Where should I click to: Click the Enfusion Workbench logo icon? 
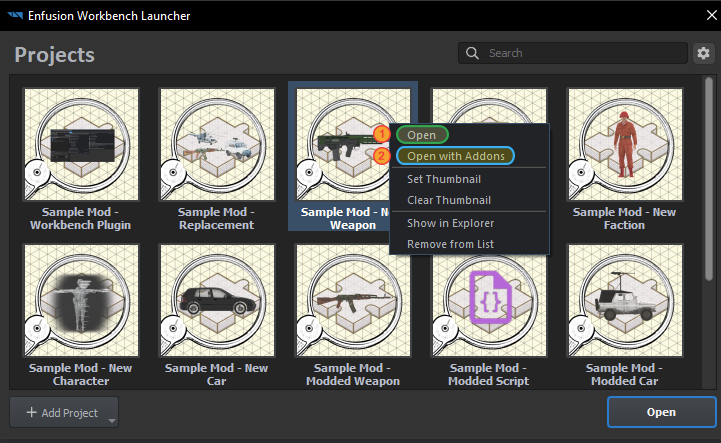[x=15, y=15]
